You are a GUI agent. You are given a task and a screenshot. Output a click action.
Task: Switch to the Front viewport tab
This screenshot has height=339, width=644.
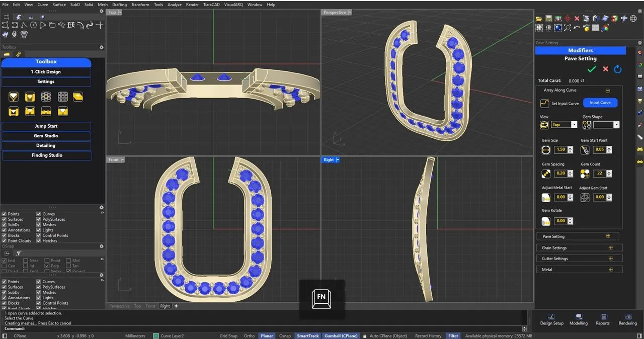click(150, 306)
